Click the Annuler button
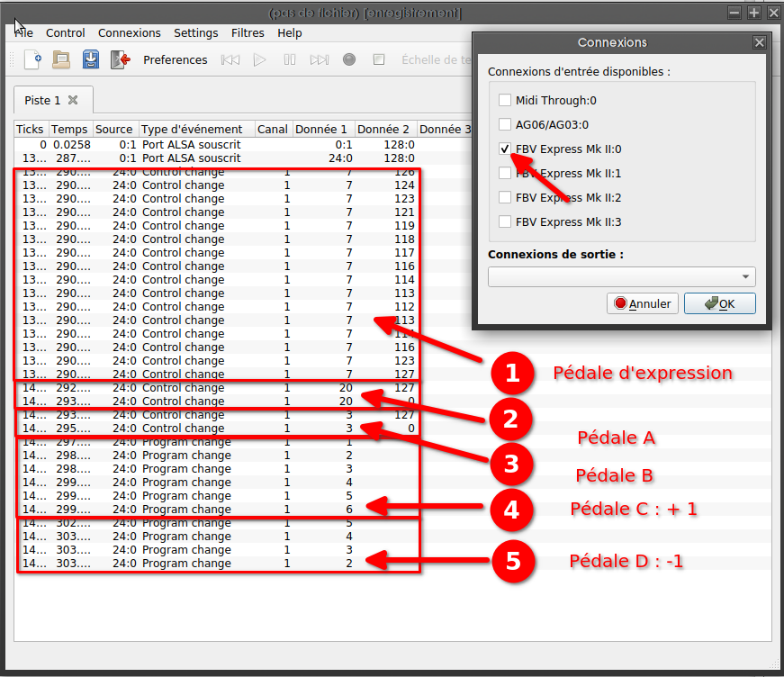This screenshot has height=677, width=784. [643, 303]
